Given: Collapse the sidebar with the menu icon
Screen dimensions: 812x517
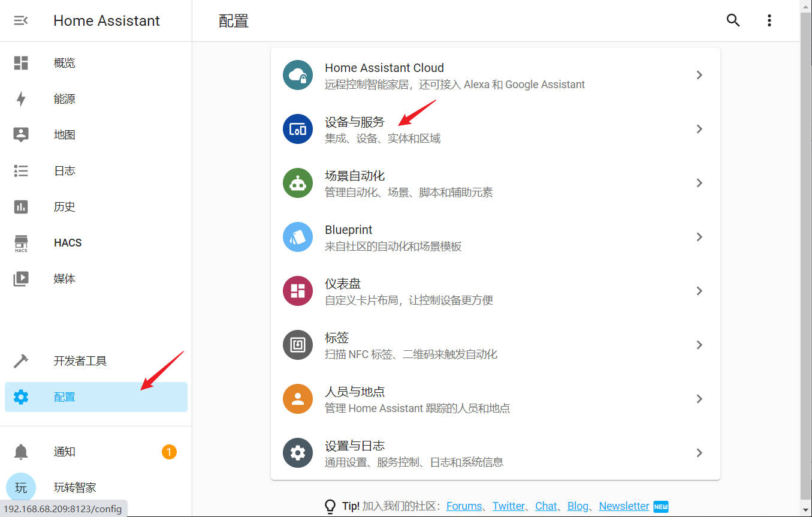Looking at the screenshot, I should pyautogui.click(x=21, y=20).
